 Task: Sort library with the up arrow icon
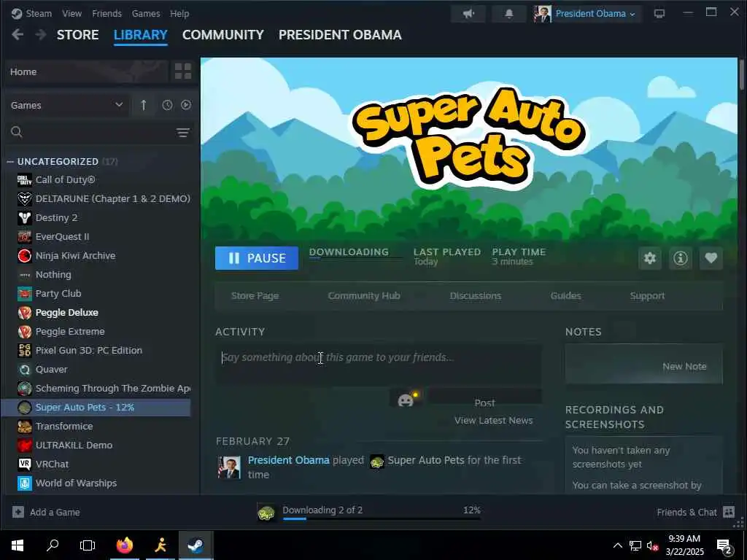pos(144,105)
